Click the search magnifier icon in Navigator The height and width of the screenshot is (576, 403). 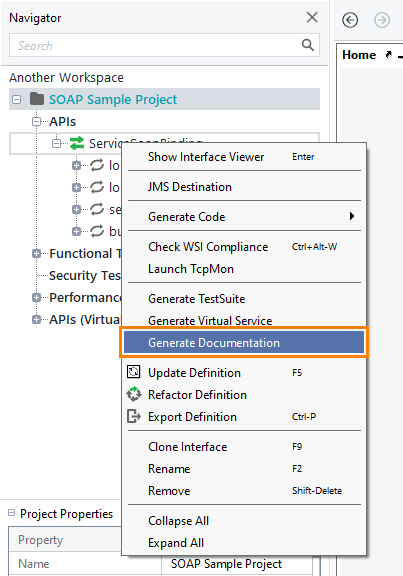307,45
